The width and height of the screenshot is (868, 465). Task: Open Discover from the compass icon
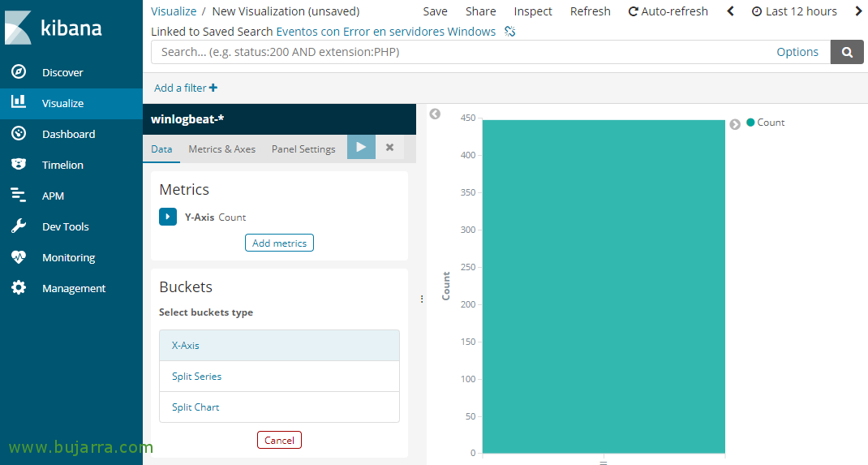pos(19,72)
